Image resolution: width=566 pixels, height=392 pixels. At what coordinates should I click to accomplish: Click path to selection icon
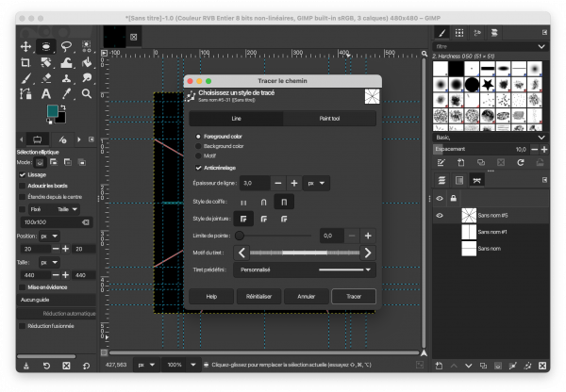498,366
